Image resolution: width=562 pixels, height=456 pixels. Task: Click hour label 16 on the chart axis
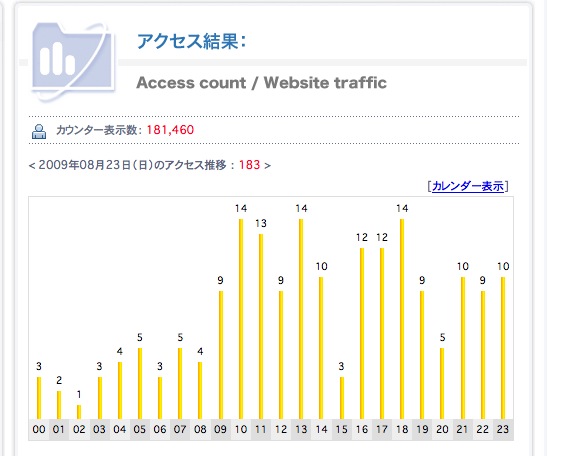[x=362, y=429]
